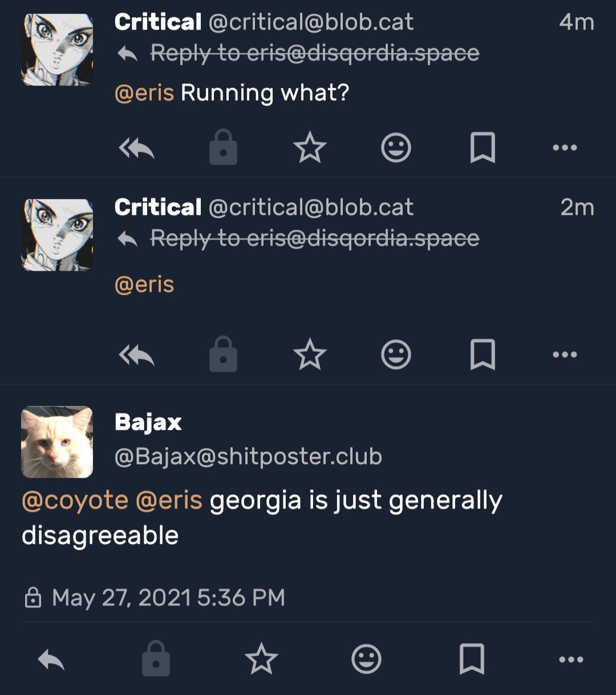
Task: Click the lock icon on the 4m post
Action: [x=223, y=148]
